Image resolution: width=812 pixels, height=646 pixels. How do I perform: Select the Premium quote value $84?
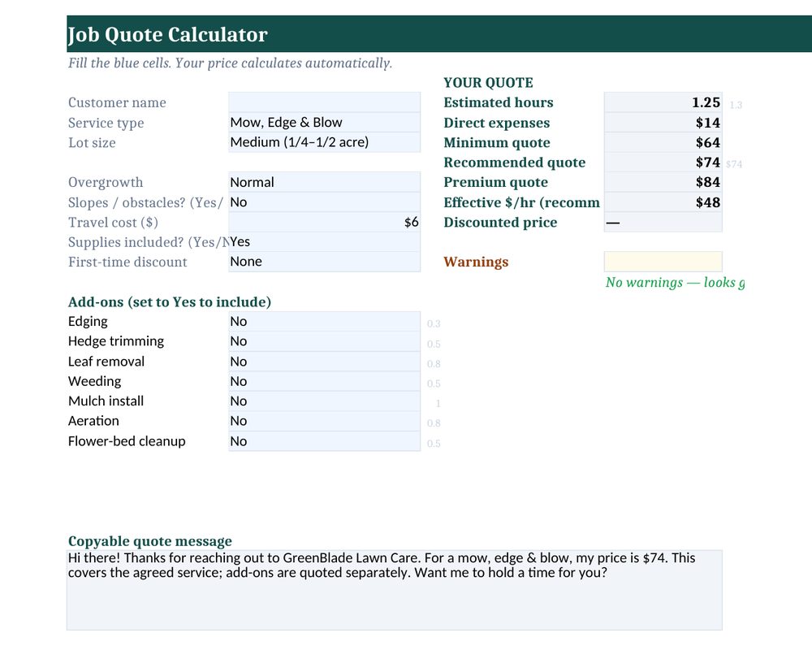click(663, 182)
